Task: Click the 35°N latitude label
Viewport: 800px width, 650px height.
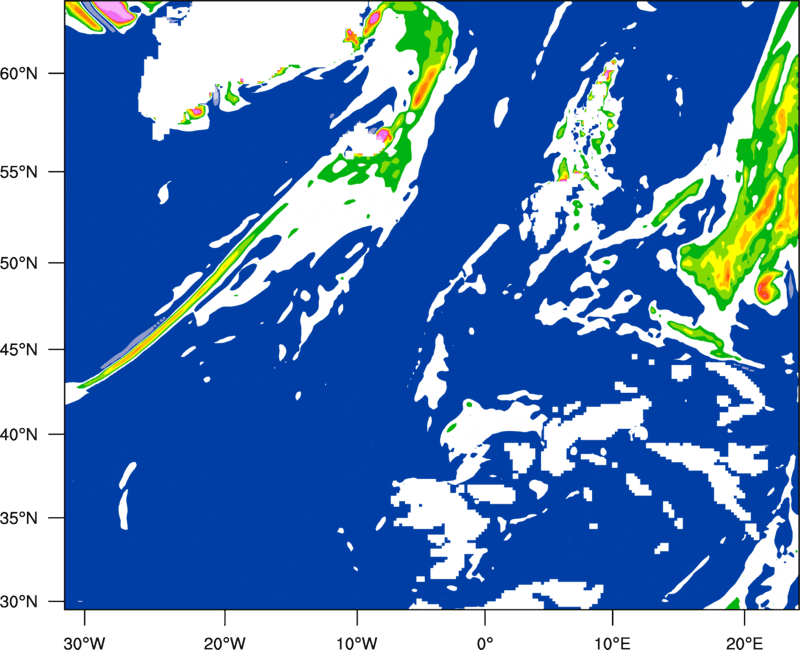Action: (x=19, y=518)
